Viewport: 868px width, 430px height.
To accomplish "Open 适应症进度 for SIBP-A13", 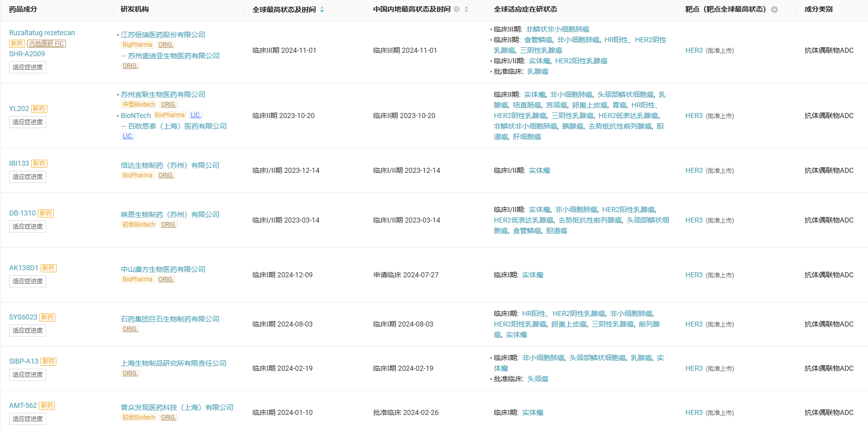I will coord(28,375).
